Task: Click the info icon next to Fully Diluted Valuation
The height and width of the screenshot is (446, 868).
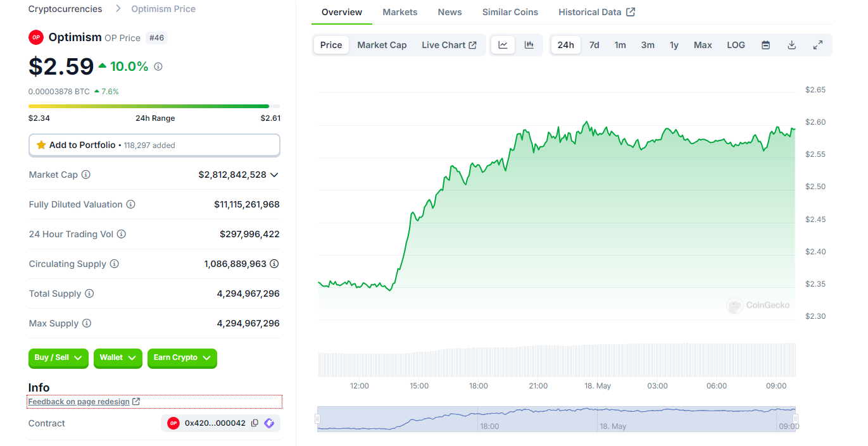Action: click(130, 204)
